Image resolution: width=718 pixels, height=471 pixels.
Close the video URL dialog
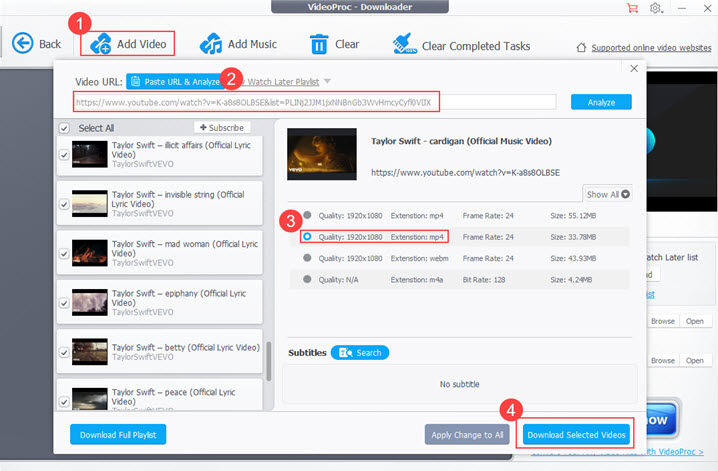[634, 69]
